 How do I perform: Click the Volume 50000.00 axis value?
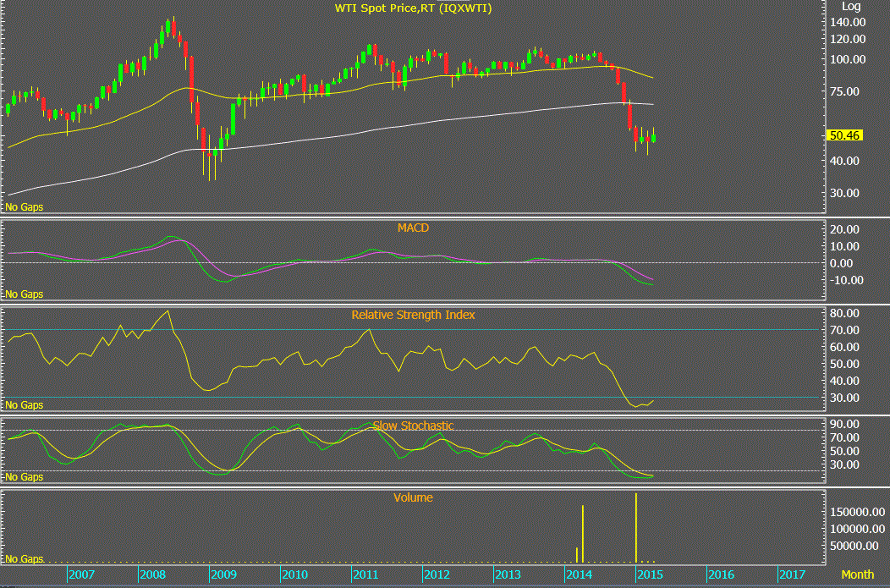(x=854, y=546)
